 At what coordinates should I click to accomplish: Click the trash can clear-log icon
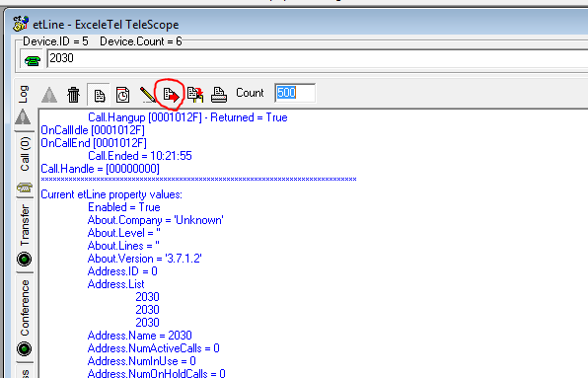click(73, 94)
